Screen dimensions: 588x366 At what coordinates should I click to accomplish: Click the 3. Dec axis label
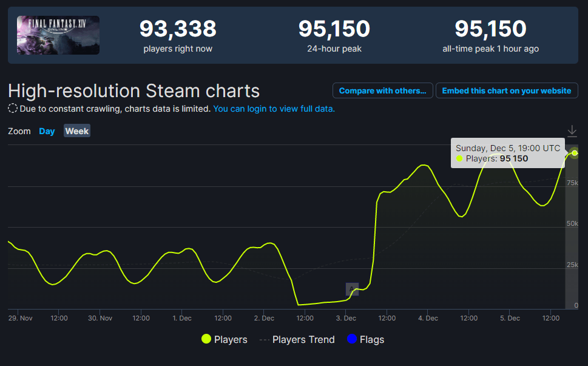(346, 318)
